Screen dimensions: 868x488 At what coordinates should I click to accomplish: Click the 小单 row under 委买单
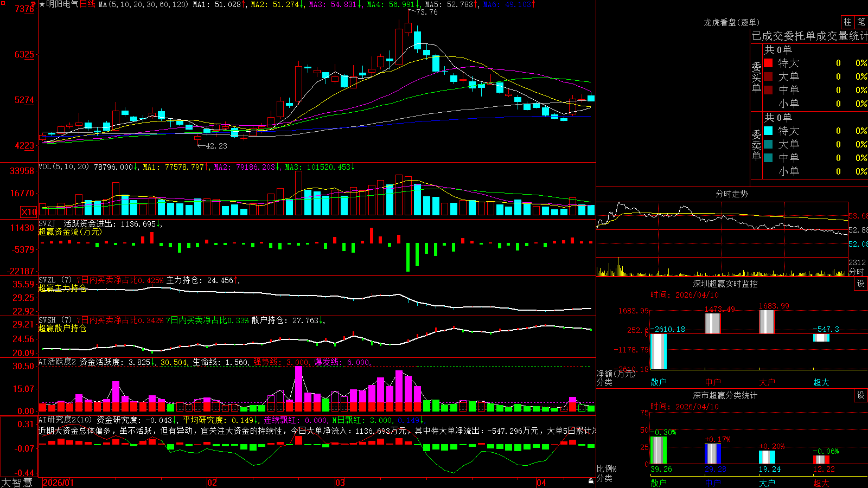pyautogui.click(x=815, y=104)
